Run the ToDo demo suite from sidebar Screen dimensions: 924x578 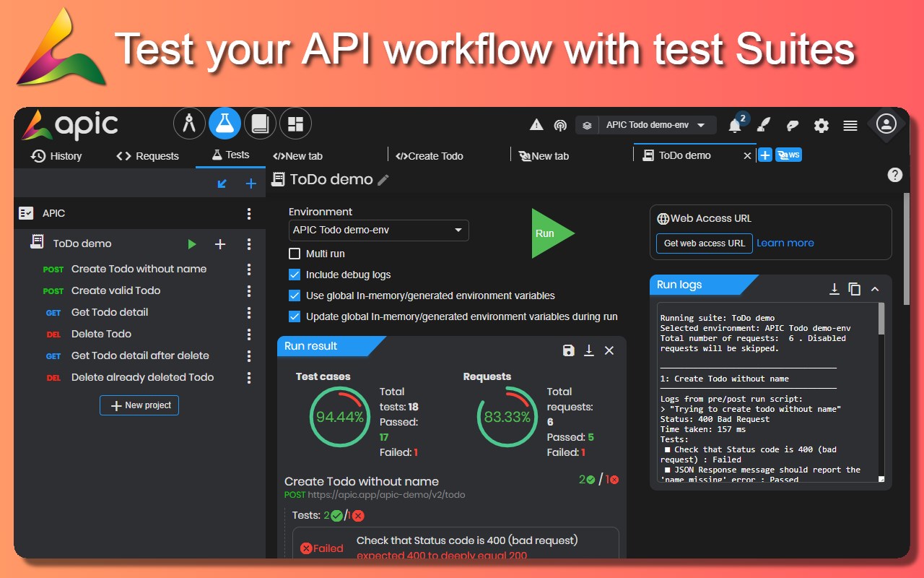tap(192, 244)
